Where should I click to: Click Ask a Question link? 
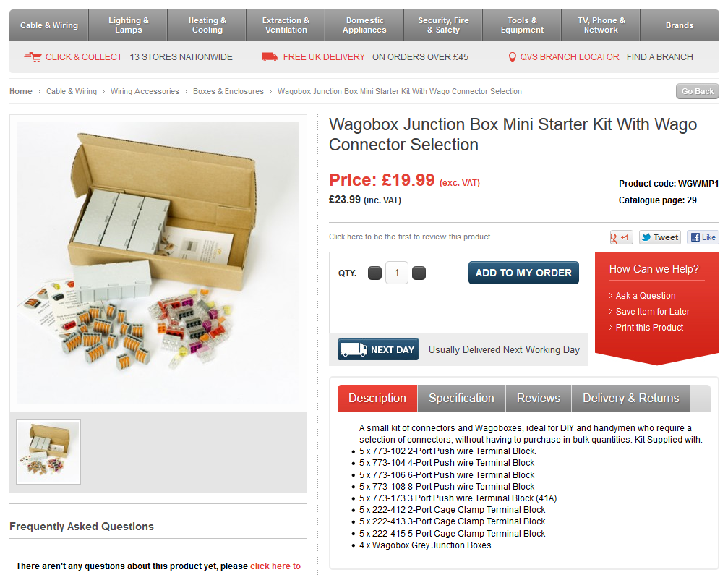(646, 295)
